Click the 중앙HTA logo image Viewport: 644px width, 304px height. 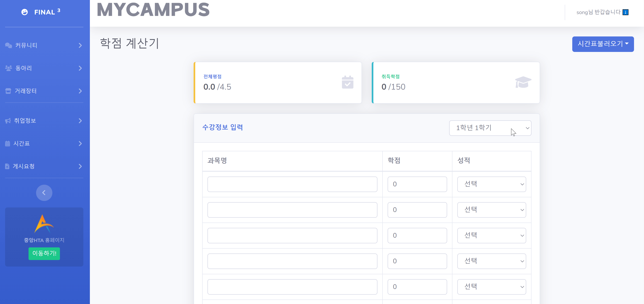pos(44,224)
